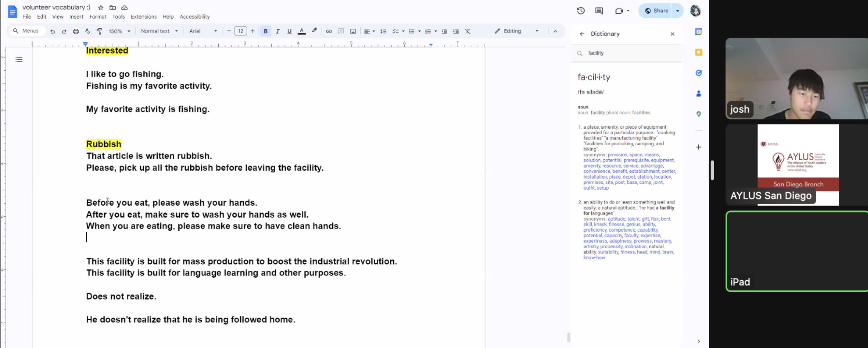Check the cloud save status icon
This screenshot has width=868, height=348.
coord(124,8)
